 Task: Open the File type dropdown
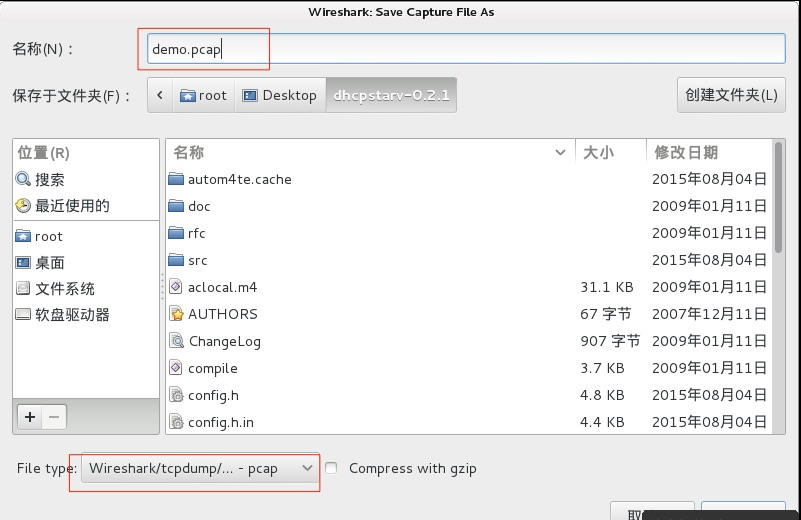(200, 468)
